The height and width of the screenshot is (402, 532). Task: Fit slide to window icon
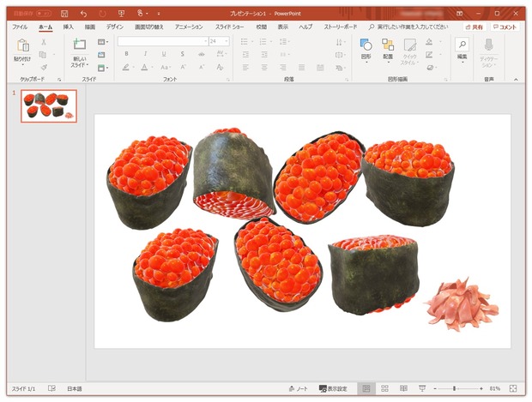pos(512,388)
